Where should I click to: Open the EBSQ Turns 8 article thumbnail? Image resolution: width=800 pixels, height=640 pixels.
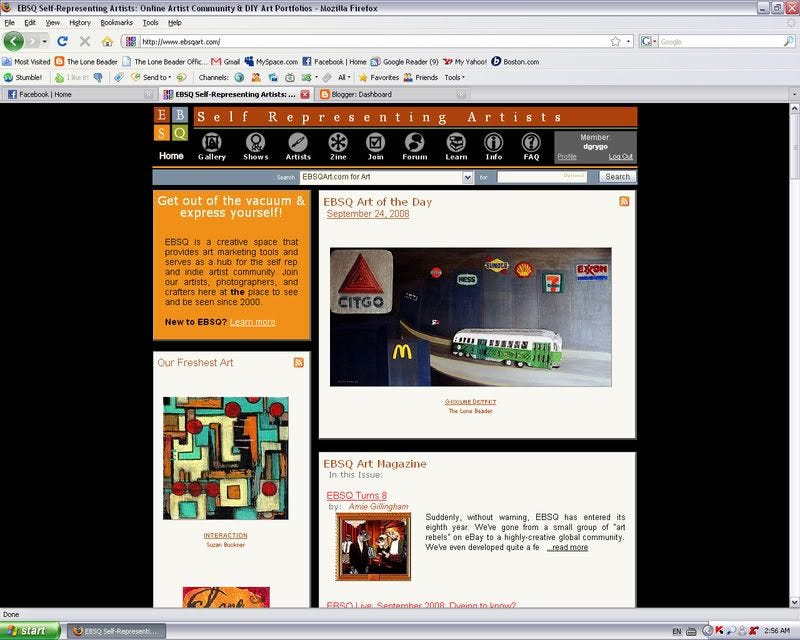(x=373, y=547)
